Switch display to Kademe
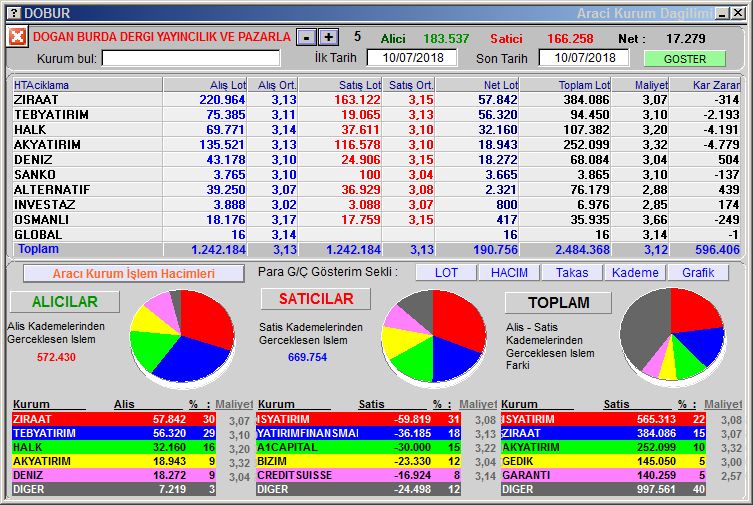The height and width of the screenshot is (505, 753). 635,273
